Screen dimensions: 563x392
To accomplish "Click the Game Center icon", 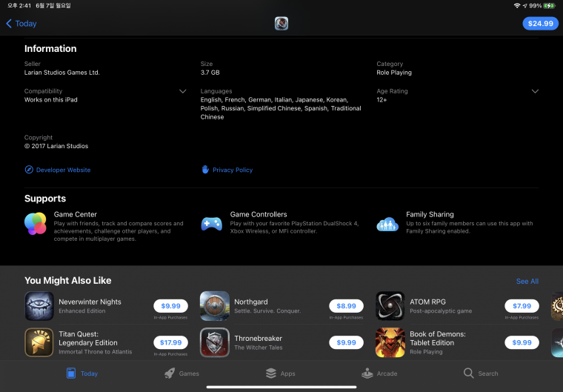I will [x=36, y=224].
